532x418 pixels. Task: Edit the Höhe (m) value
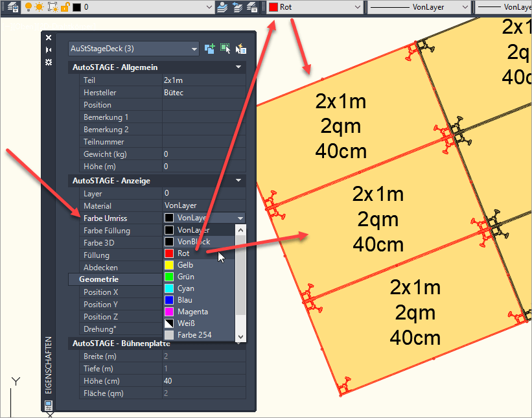(x=204, y=167)
